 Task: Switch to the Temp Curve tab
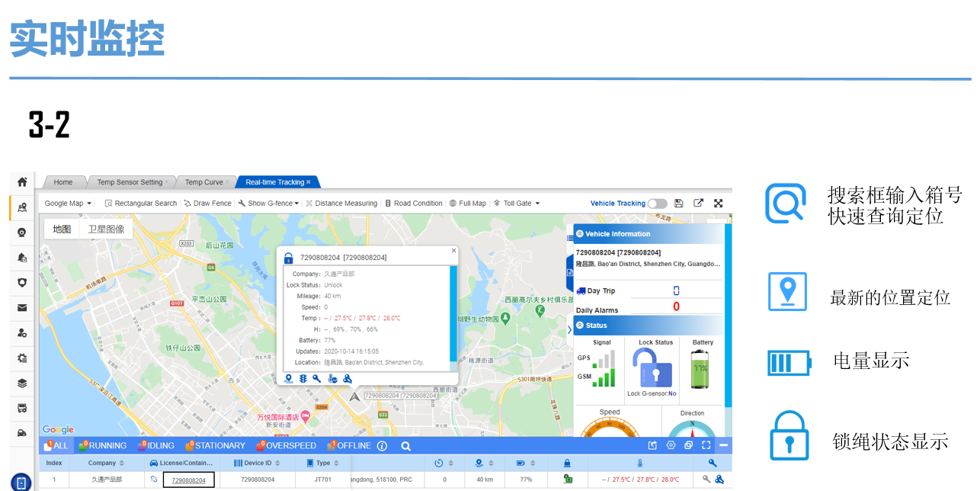tap(204, 182)
